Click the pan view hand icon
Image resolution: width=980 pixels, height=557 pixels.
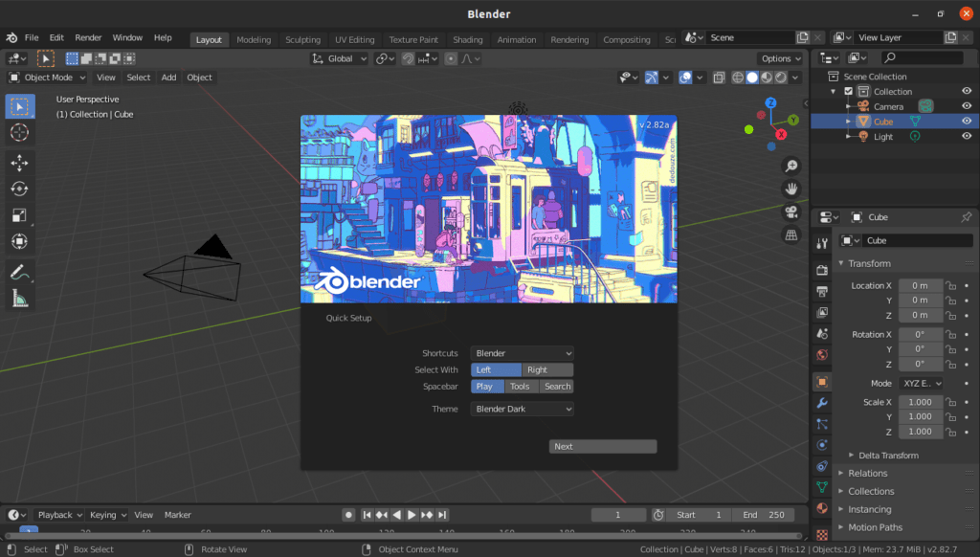(x=791, y=189)
